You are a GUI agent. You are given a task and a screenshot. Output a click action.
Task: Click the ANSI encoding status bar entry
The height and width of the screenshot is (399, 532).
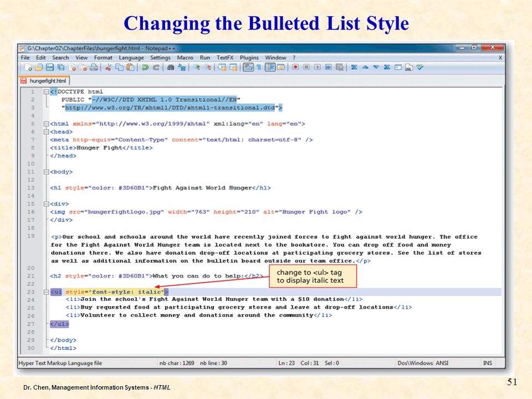pyautogui.click(x=442, y=363)
